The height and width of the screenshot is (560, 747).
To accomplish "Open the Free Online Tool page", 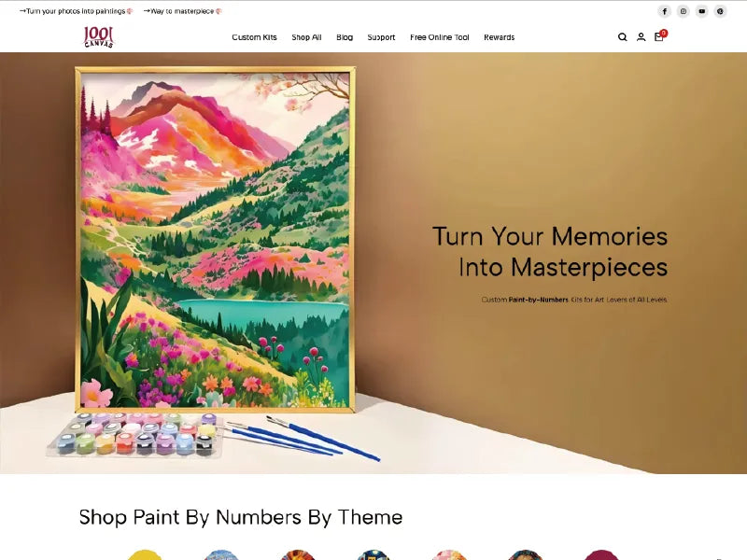I will tap(440, 37).
